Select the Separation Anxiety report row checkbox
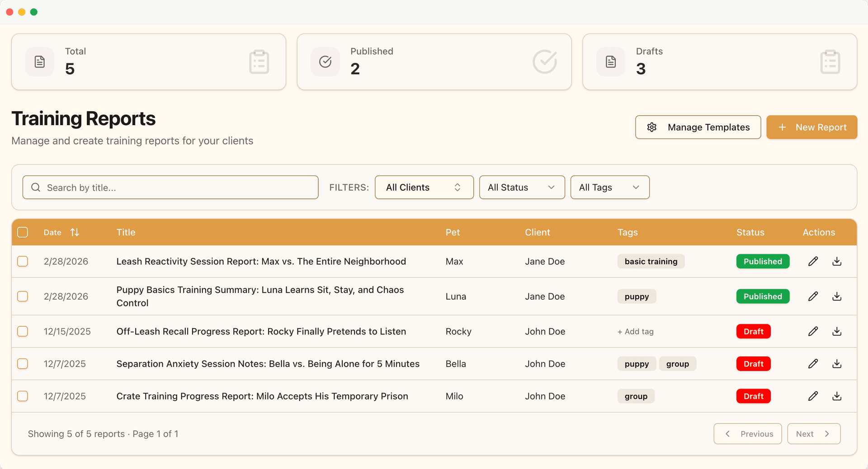This screenshot has height=469, width=868. coord(23,364)
